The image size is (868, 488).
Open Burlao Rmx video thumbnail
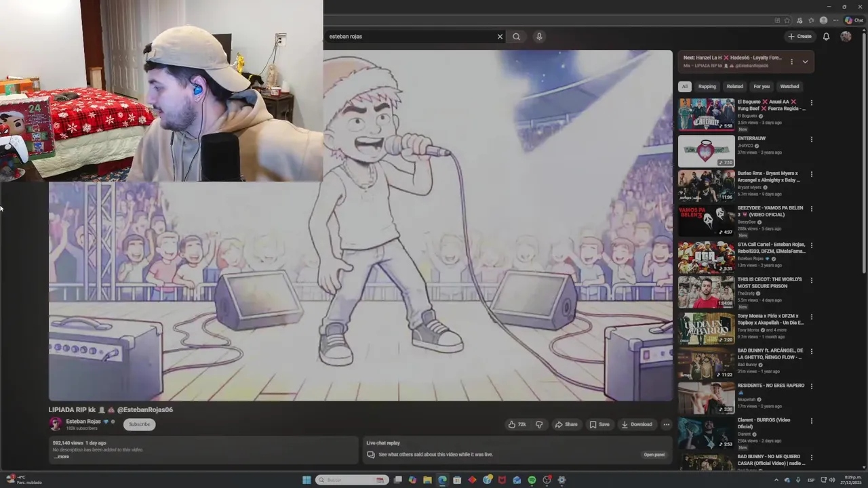[706, 185]
